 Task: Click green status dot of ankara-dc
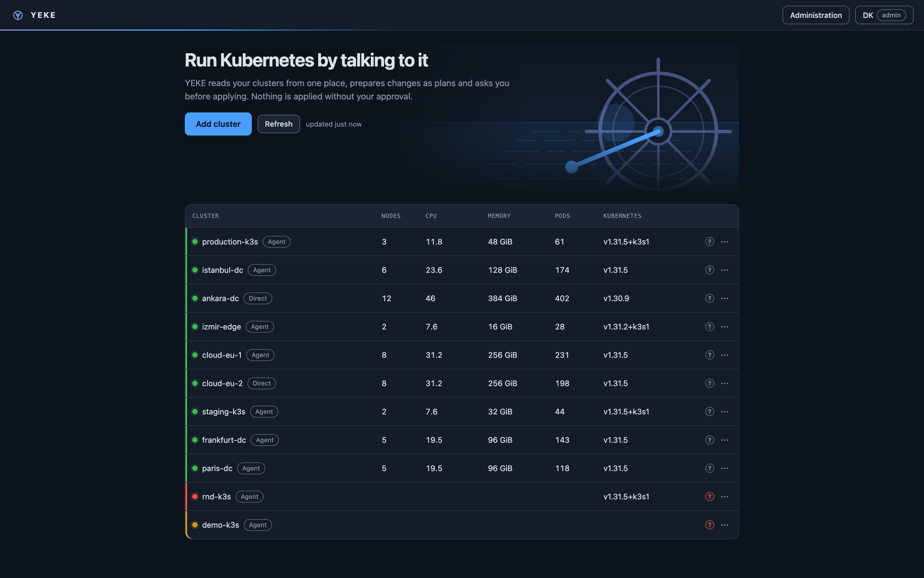pos(195,298)
